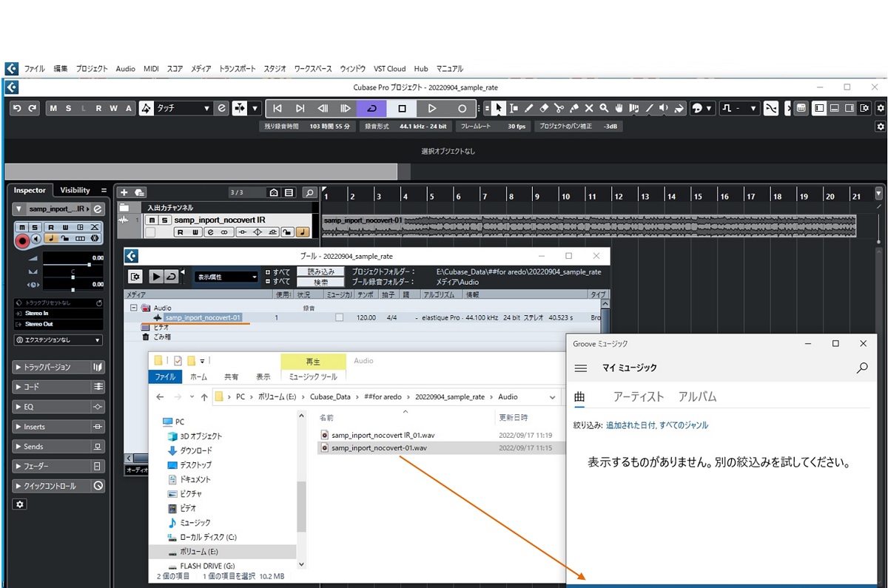Image resolution: width=888 pixels, height=588 pixels.
Task: Open the MIDI menu
Action: click(151, 69)
